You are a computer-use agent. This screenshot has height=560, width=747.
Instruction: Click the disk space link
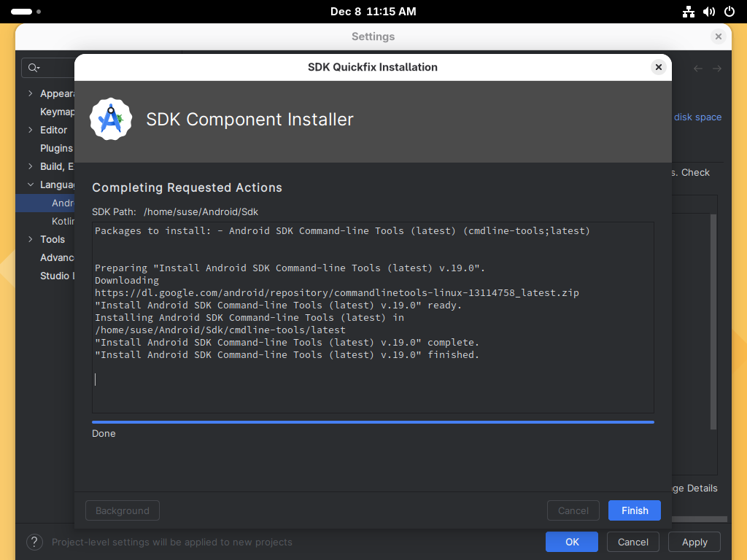tap(697, 117)
